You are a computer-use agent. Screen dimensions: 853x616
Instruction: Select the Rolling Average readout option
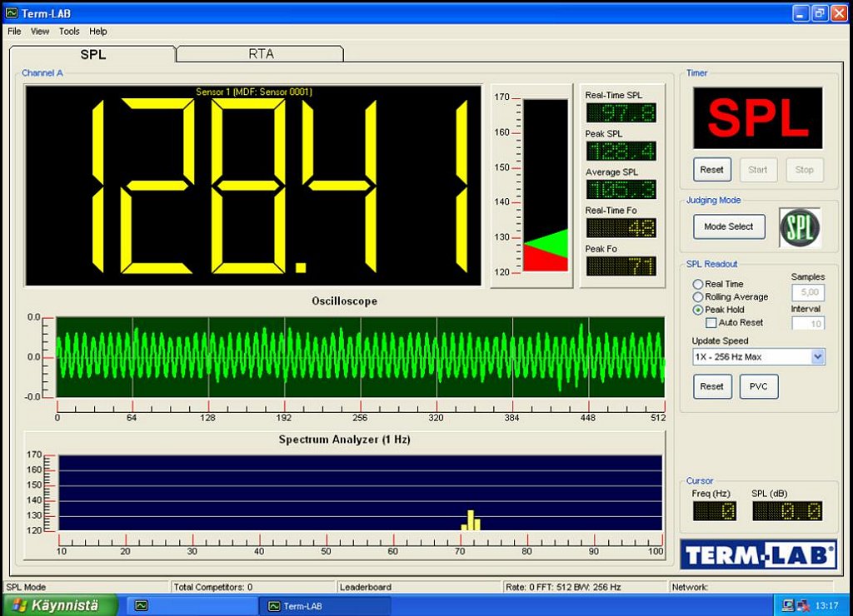click(x=698, y=296)
